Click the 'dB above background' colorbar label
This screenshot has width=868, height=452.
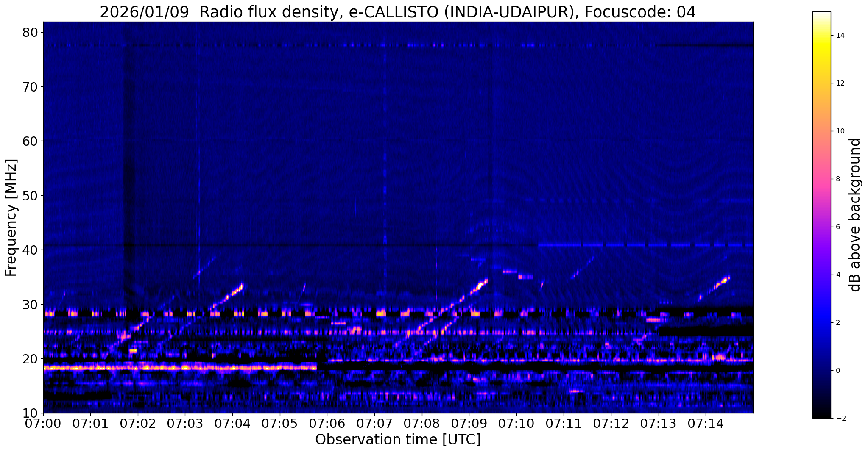(x=855, y=215)
